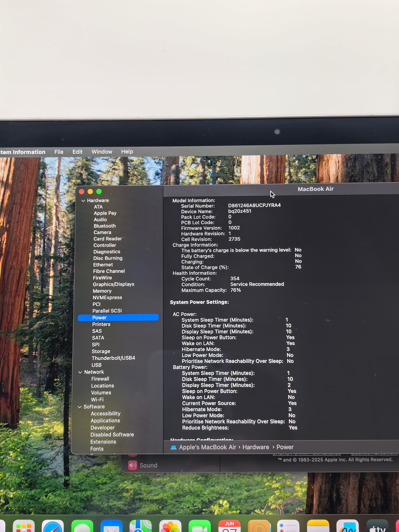Open Maps app in the Dock
399x532 pixels.
pyautogui.click(x=141, y=526)
